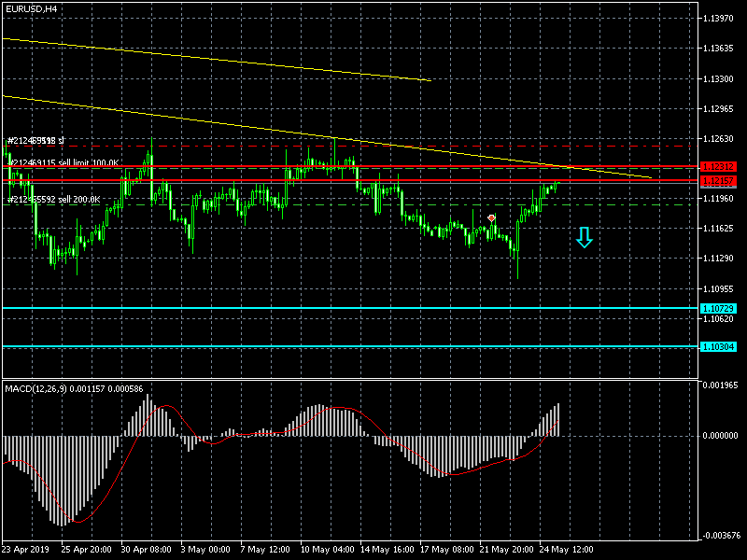Click the 21 May 20:00 time label
This screenshot has width=747, height=560.
coord(507,550)
